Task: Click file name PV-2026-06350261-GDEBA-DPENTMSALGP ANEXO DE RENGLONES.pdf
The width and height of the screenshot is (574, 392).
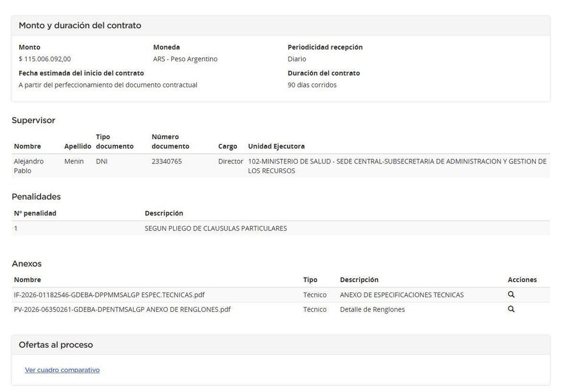Action: coord(122,309)
